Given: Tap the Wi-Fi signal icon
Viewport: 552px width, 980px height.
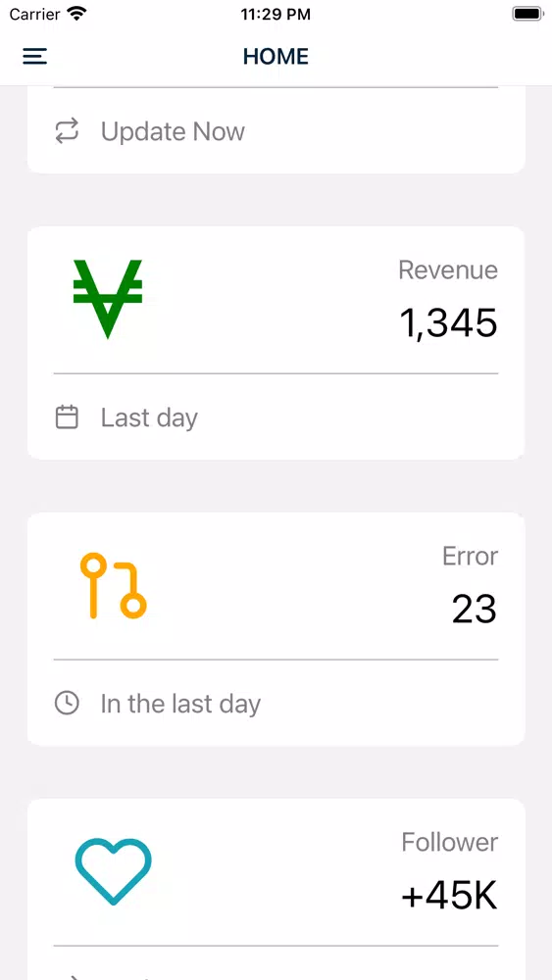Looking at the screenshot, I should click(x=77, y=14).
